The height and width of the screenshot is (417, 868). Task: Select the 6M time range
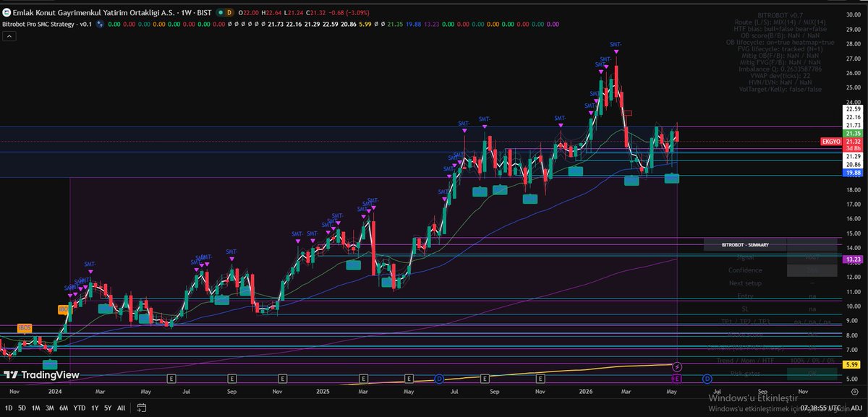click(x=63, y=408)
